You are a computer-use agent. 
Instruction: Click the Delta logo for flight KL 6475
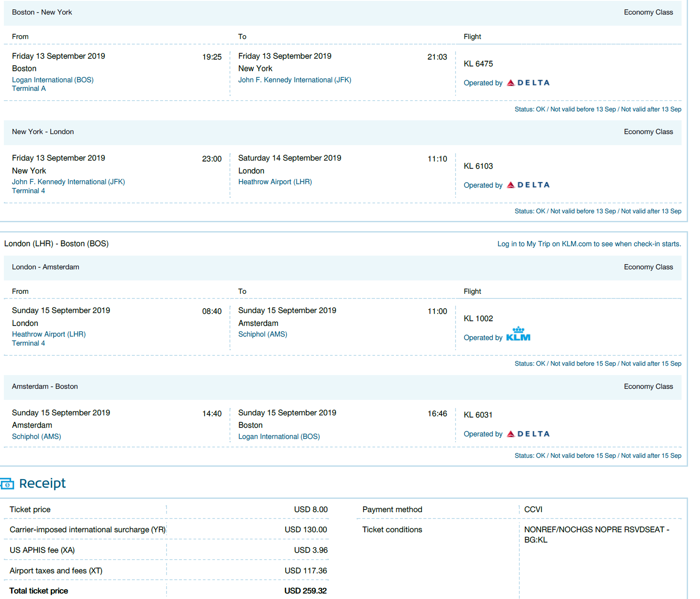coord(528,83)
